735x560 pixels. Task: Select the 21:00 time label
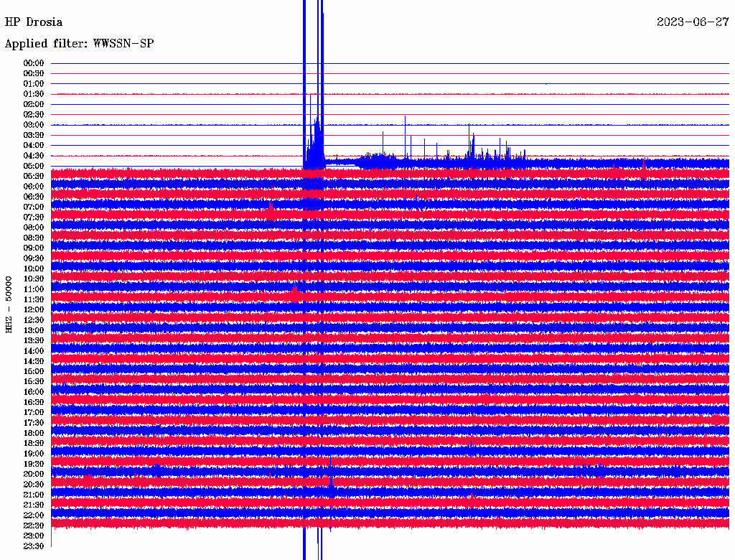[34, 495]
